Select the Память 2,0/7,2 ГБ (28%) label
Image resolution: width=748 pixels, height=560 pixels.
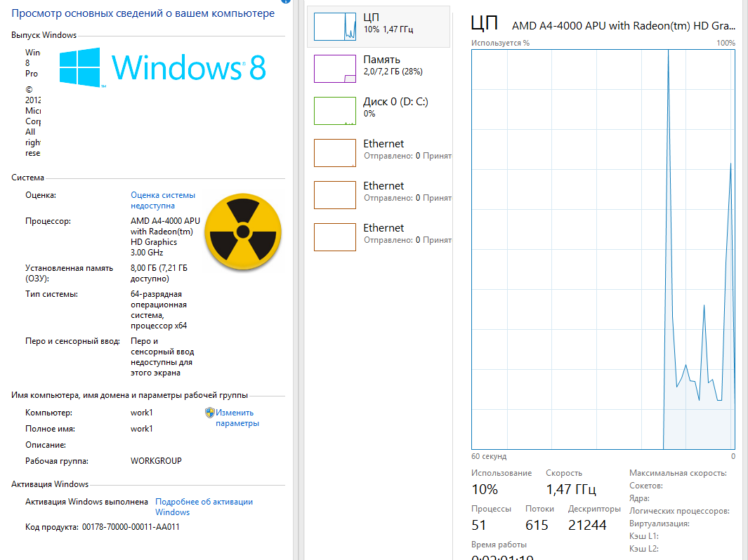[393, 65]
